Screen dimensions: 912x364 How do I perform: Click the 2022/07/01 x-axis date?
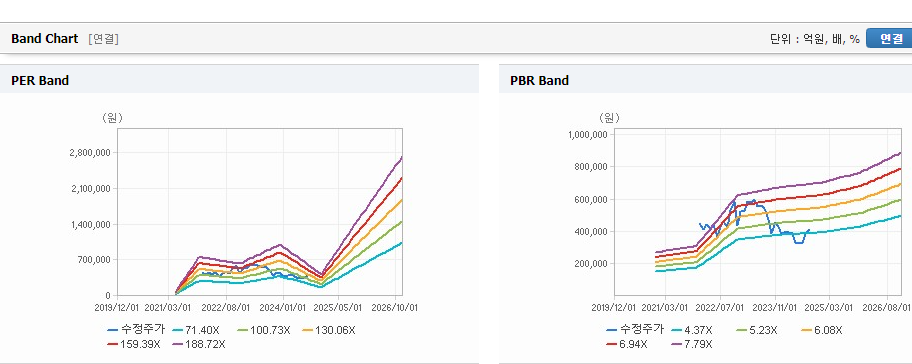[720, 307]
